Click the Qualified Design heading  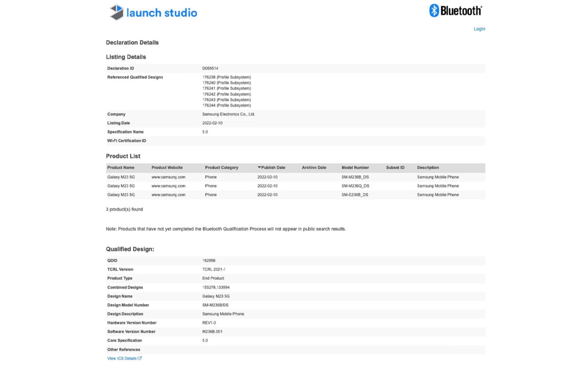[x=130, y=249]
